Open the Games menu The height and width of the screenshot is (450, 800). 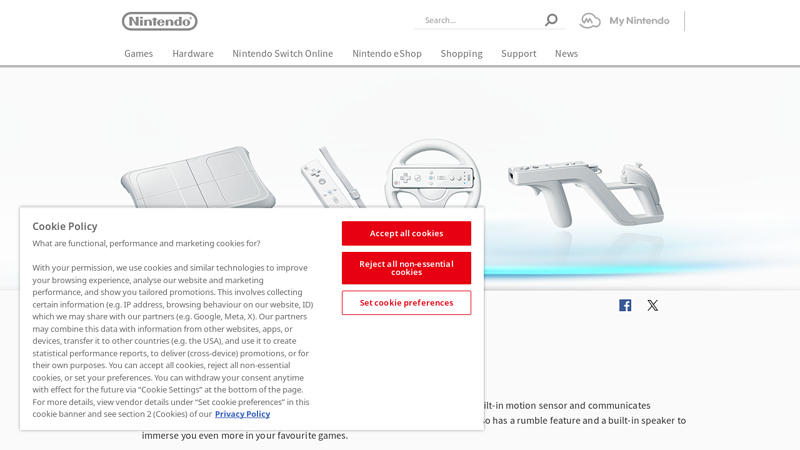(139, 54)
